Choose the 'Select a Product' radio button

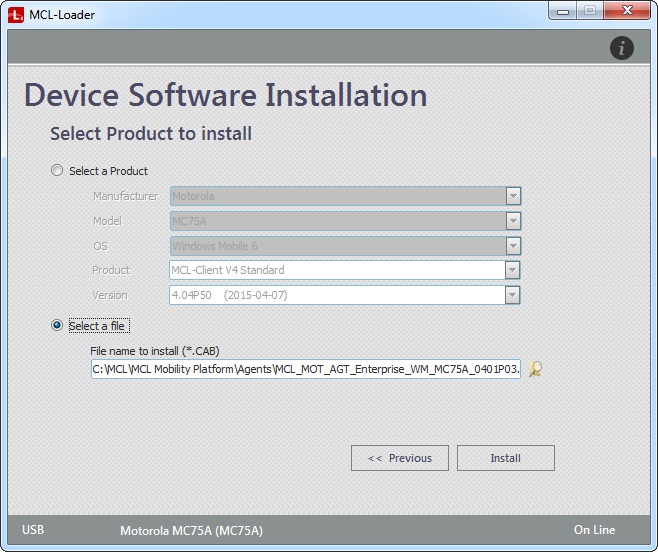pos(57,171)
